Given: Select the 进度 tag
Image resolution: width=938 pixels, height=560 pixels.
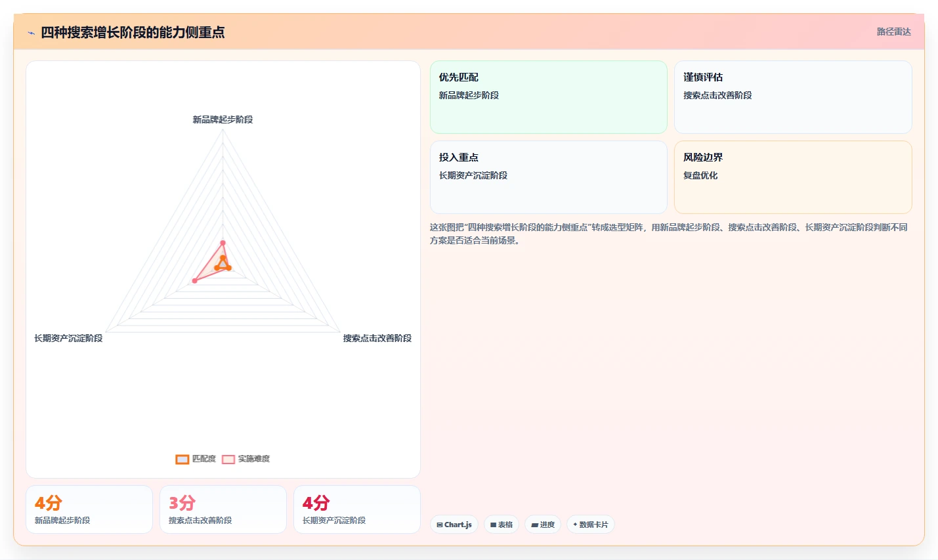Looking at the screenshot, I should [x=543, y=525].
